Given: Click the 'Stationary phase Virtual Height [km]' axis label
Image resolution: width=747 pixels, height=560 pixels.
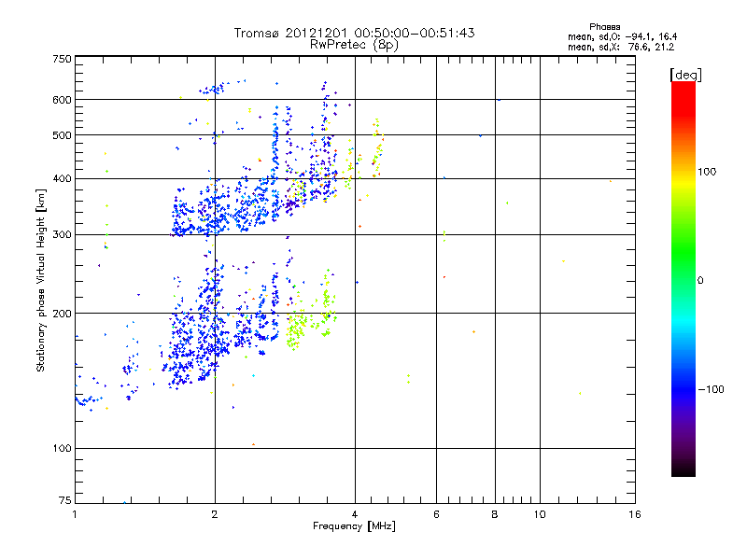Looking at the screenshot, I should [41, 280].
